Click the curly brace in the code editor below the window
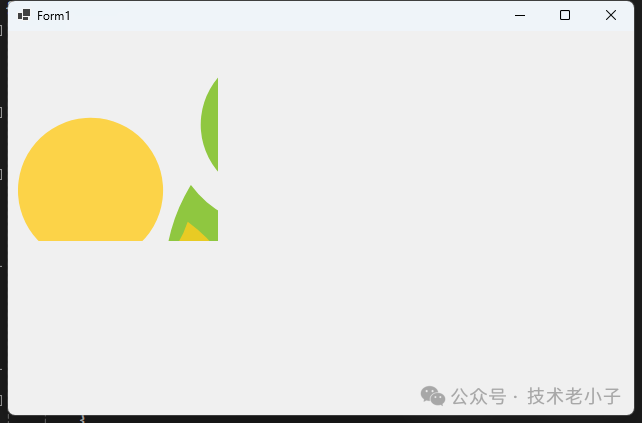The image size is (642, 423). click(x=82, y=419)
